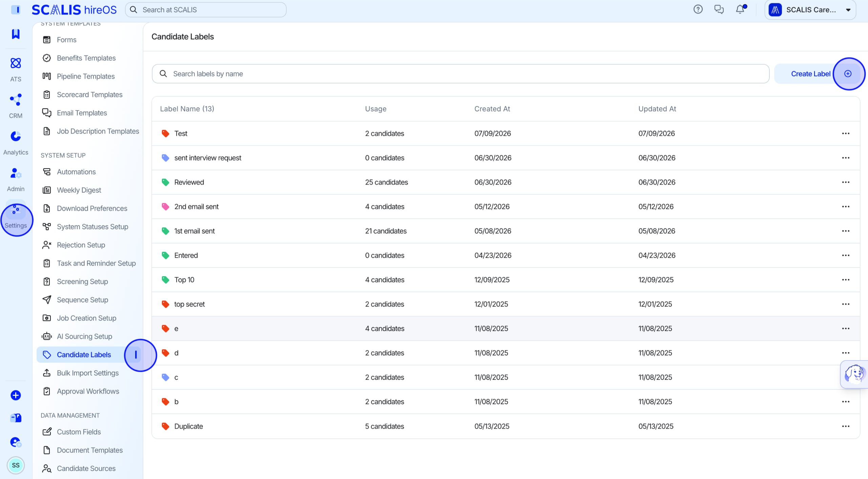Open Analytics section
The width and height of the screenshot is (868, 479).
click(x=16, y=143)
